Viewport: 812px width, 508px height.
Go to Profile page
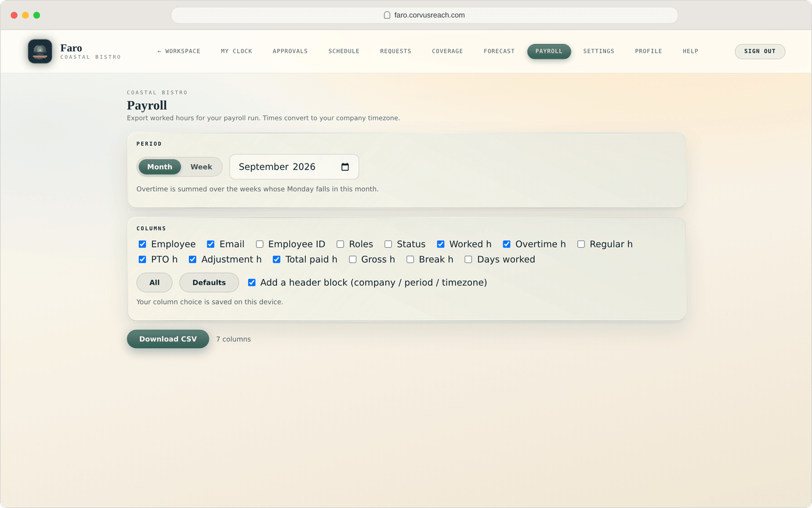click(649, 51)
